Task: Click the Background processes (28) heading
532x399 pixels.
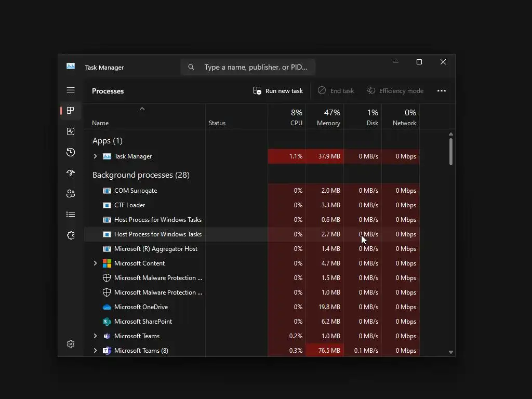Action: pos(141,175)
